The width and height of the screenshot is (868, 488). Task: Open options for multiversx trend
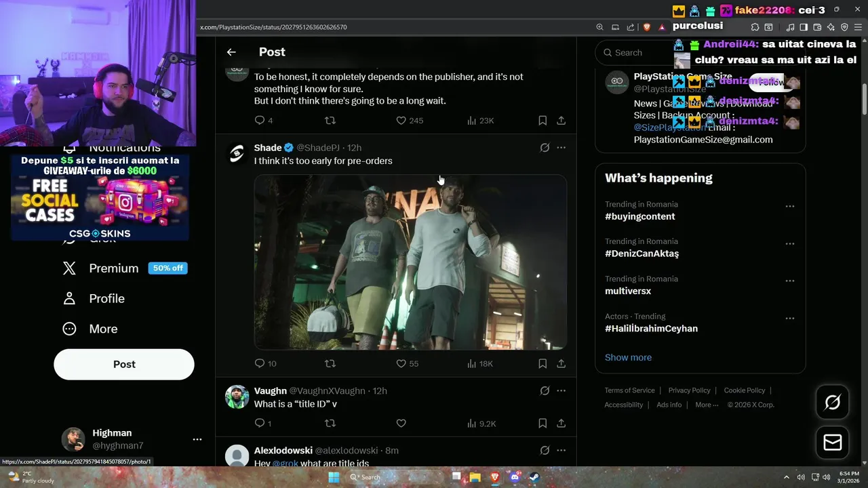point(790,281)
